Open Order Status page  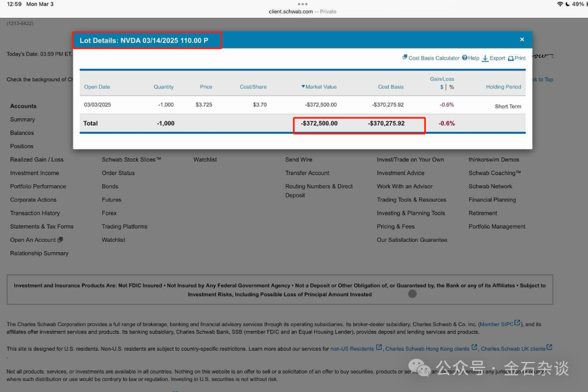pyautogui.click(x=118, y=173)
